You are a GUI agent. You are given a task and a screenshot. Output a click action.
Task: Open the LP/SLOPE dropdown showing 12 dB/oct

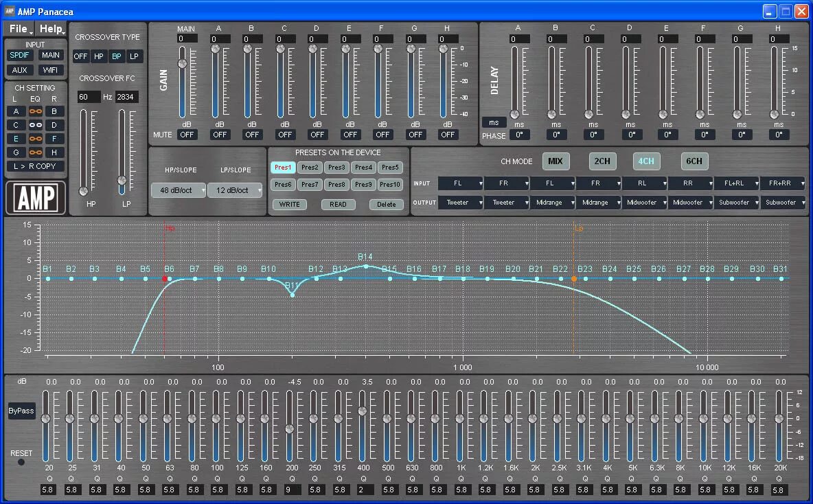pyautogui.click(x=235, y=190)
